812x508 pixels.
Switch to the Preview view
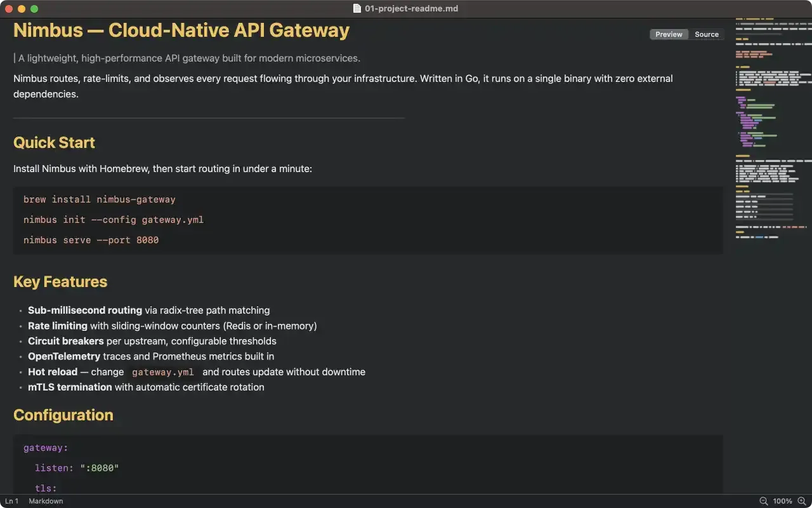click(x=669, y=34)
